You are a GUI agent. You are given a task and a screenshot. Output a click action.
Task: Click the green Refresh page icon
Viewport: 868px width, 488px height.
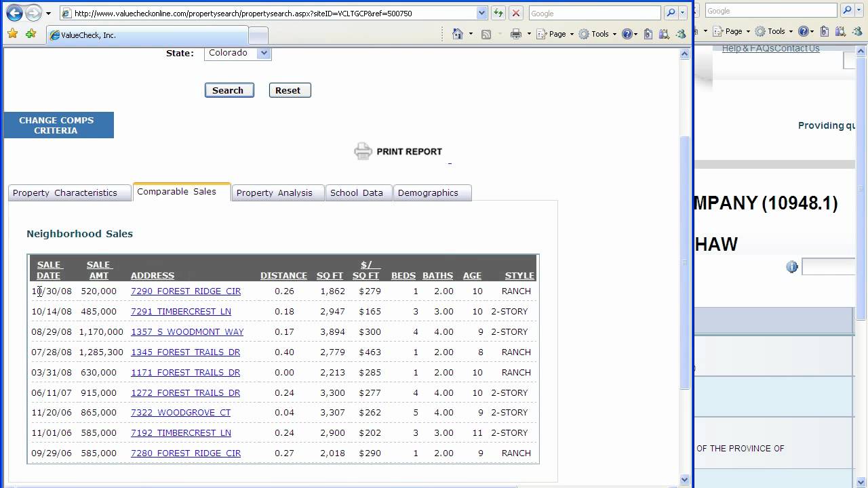(x=498, y=13)
